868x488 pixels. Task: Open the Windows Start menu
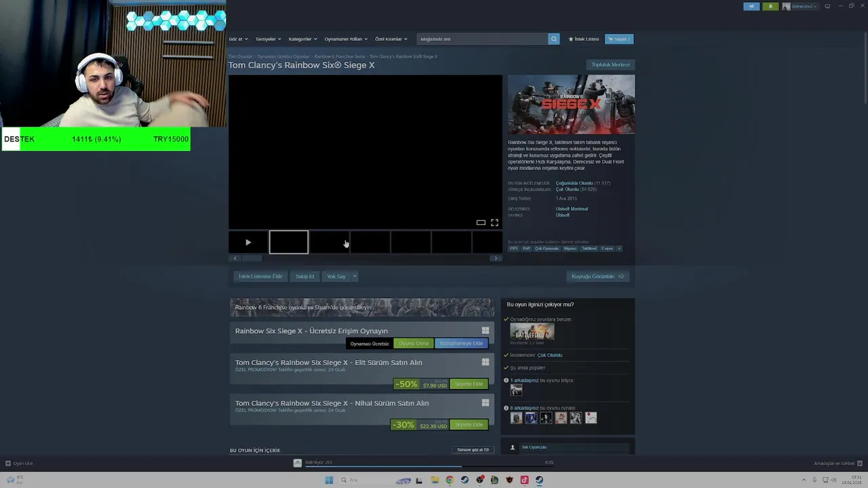click(x=329, y=480)
